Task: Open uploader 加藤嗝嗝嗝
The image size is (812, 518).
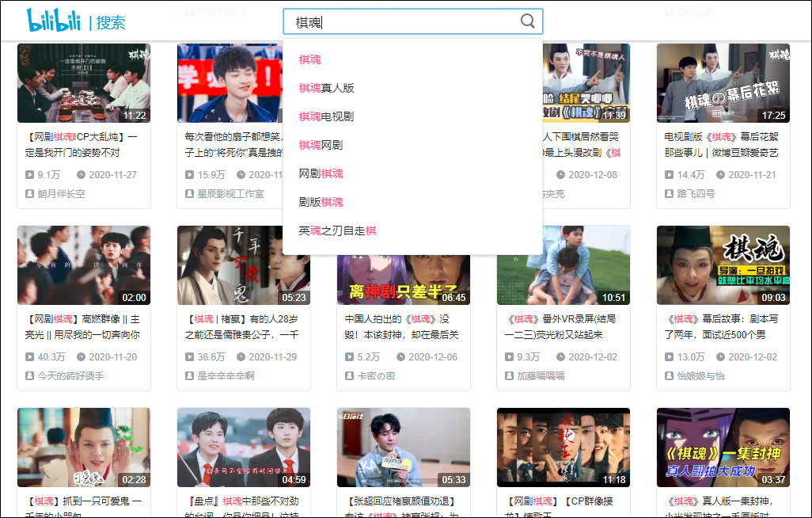Action: click(x=541, y=376)
